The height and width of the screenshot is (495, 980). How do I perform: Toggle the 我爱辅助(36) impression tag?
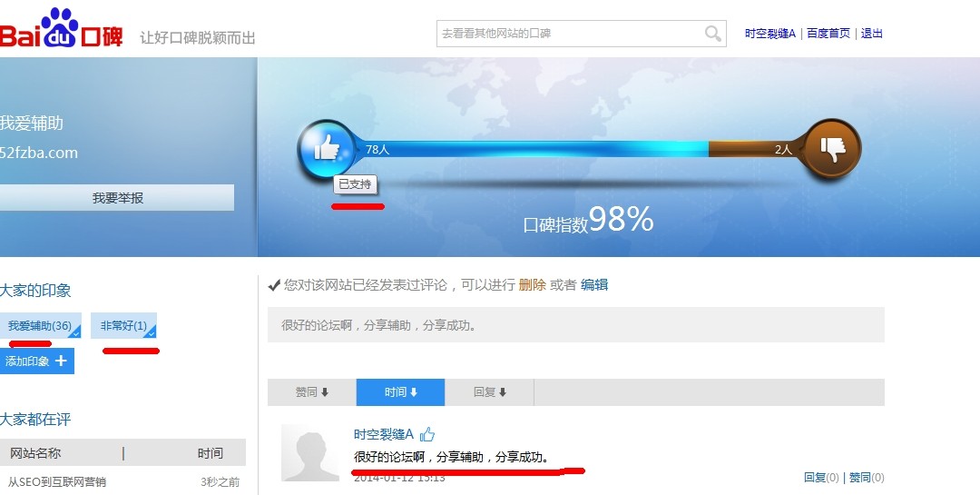click(41, 325)
